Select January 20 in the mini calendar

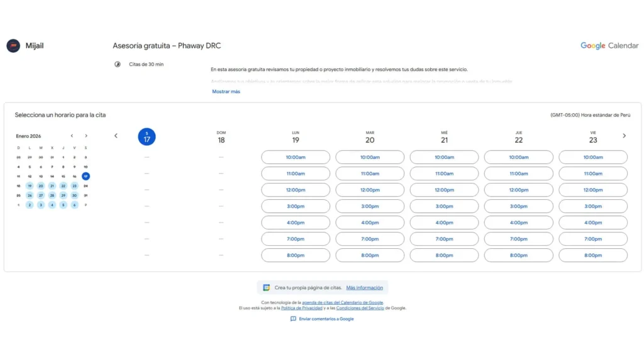[x=41, y=186]
